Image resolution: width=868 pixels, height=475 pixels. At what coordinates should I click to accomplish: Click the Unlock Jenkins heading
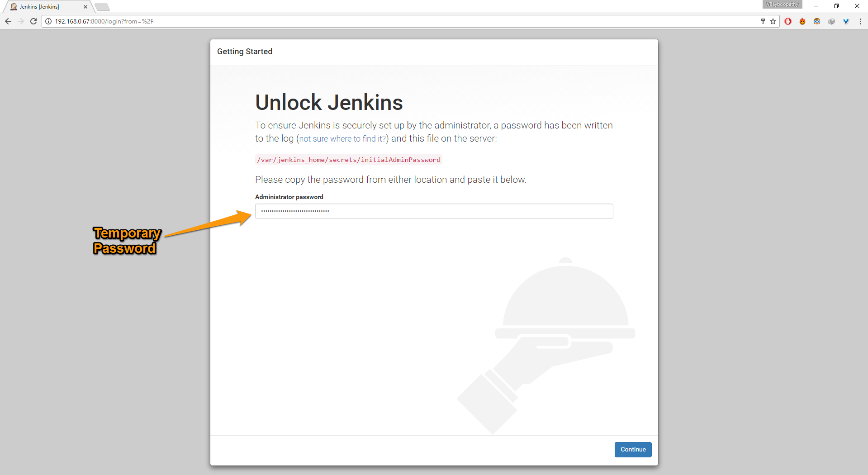(x=329, y=102)
